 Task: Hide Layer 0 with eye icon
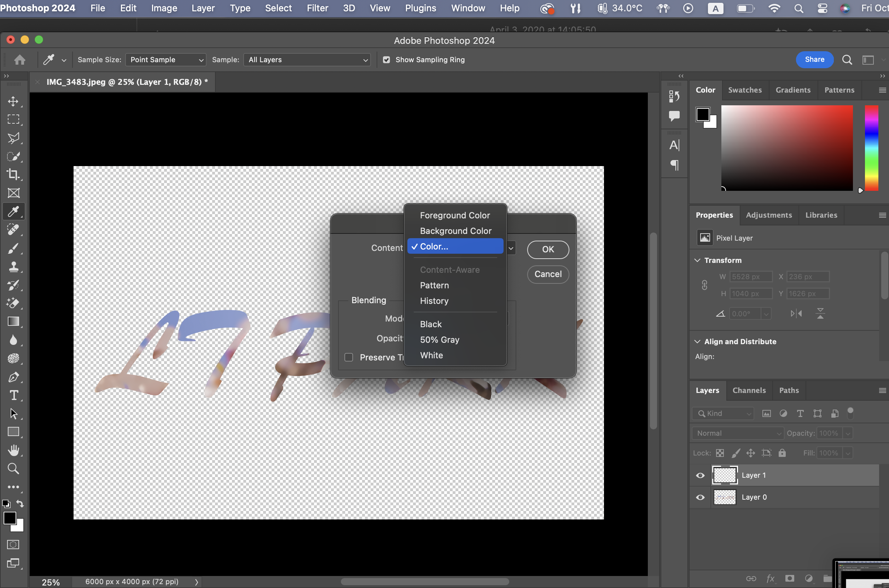(x=700, y=497)
